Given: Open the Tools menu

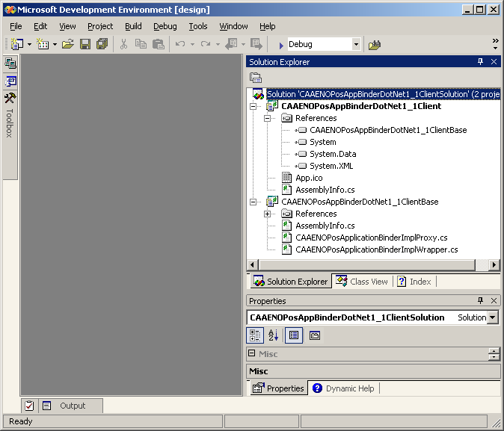Looking at the screenshot, I should coord(198,26).
